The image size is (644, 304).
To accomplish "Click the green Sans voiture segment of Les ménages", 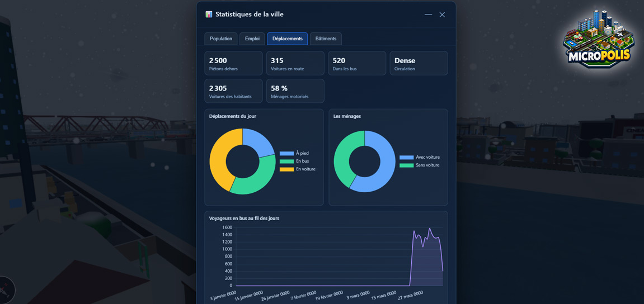I will [x=343, y=154].
